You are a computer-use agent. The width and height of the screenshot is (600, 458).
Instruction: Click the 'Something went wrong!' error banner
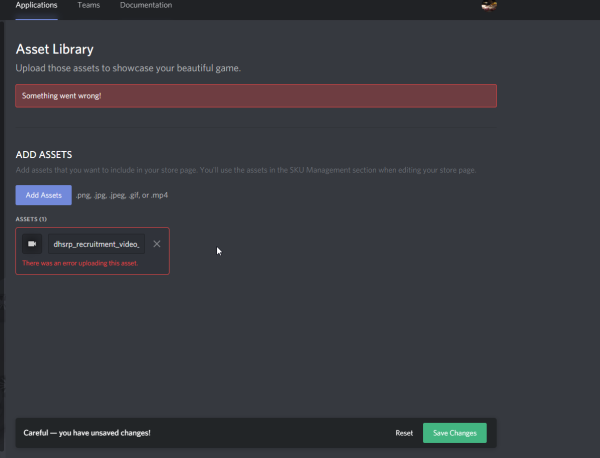[x=256, y=95]
